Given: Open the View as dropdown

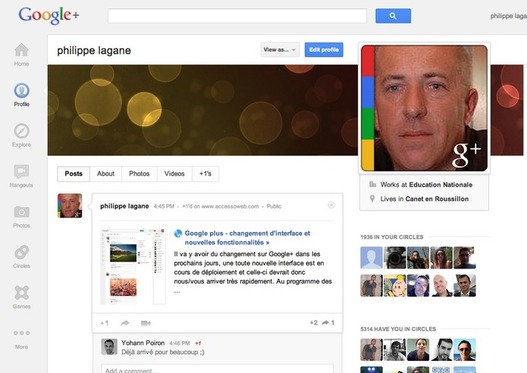Looking at the screenshot, I should point(280,50).
